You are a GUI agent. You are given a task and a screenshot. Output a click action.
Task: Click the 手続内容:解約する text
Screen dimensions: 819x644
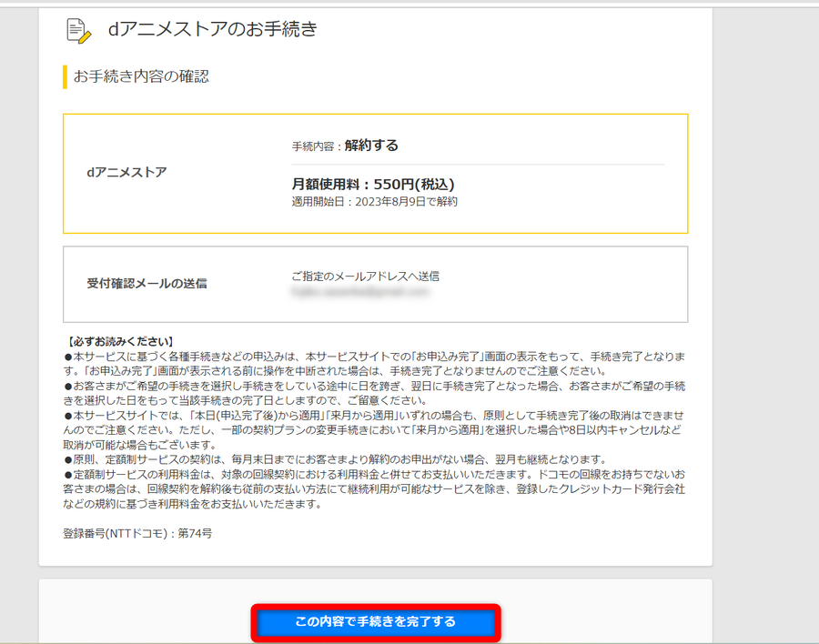pos(345,146)
